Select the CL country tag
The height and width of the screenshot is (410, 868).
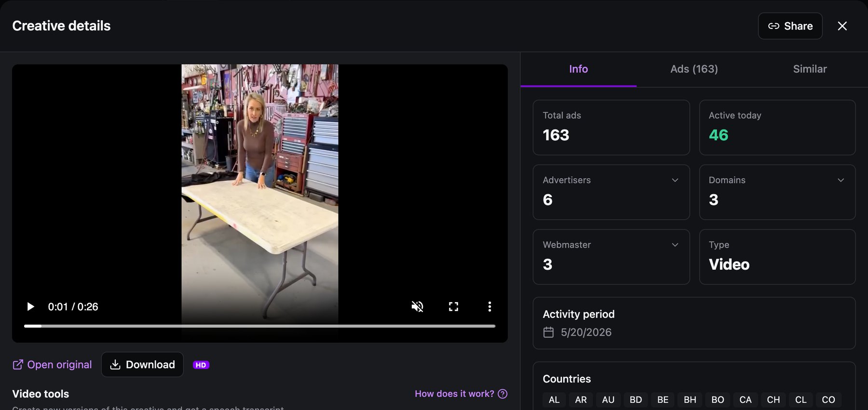point(801,400)
